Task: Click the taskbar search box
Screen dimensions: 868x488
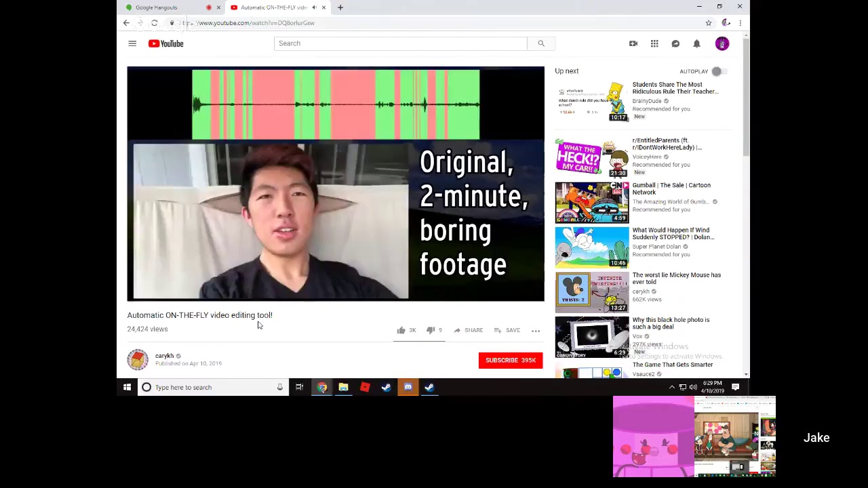Action: 212,387
